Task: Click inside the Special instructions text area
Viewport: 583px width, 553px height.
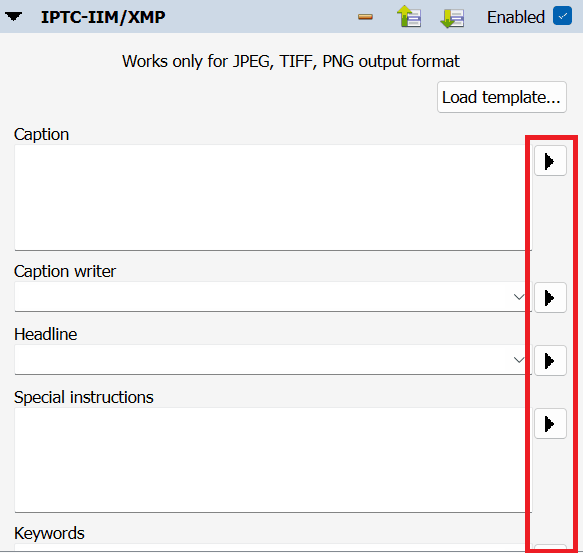Action: pyautogui.click(x=273, y=460)
